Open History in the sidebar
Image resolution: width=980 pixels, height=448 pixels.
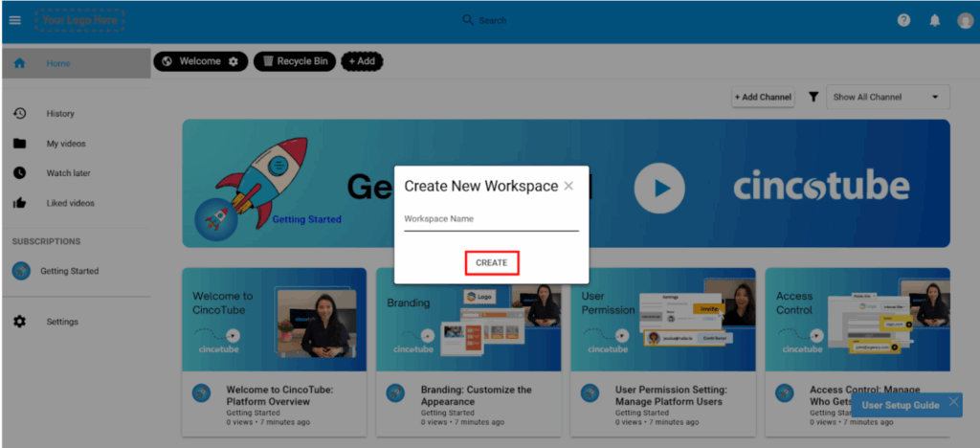(59, 114)
